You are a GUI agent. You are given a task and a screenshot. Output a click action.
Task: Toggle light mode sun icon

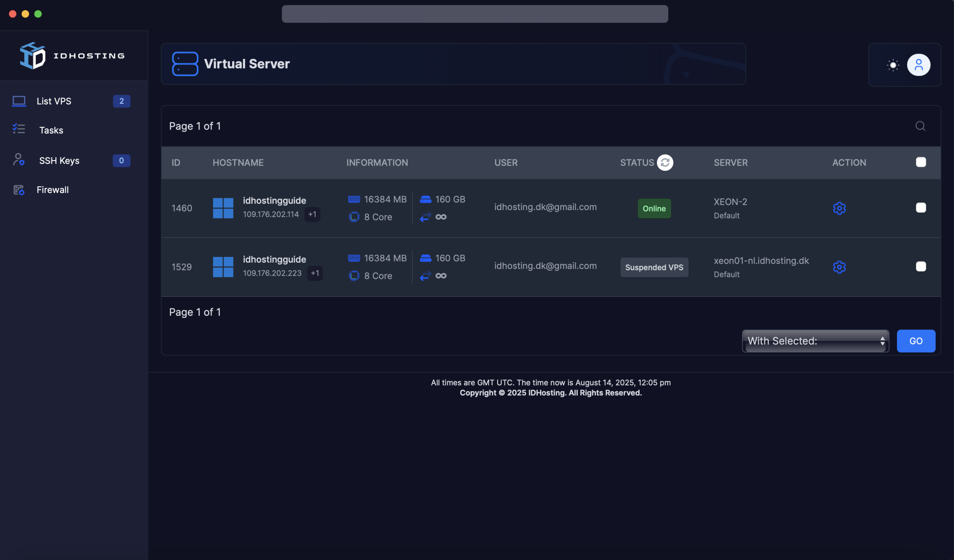click(893, 65)
